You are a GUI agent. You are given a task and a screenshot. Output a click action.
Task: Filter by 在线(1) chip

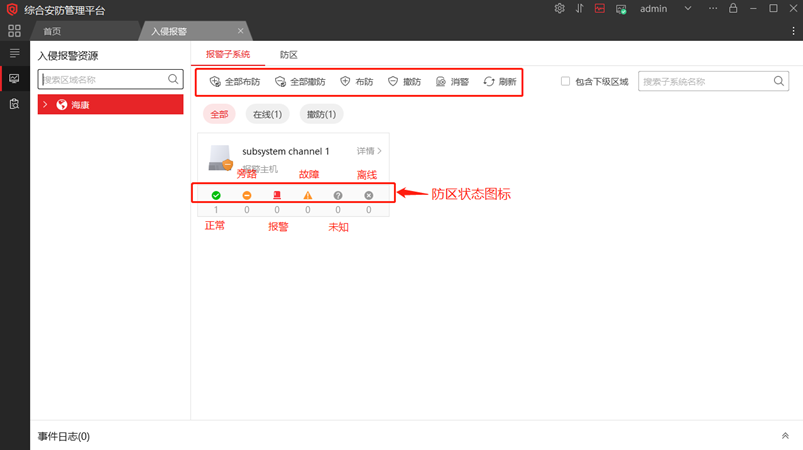tap(267, 114)
